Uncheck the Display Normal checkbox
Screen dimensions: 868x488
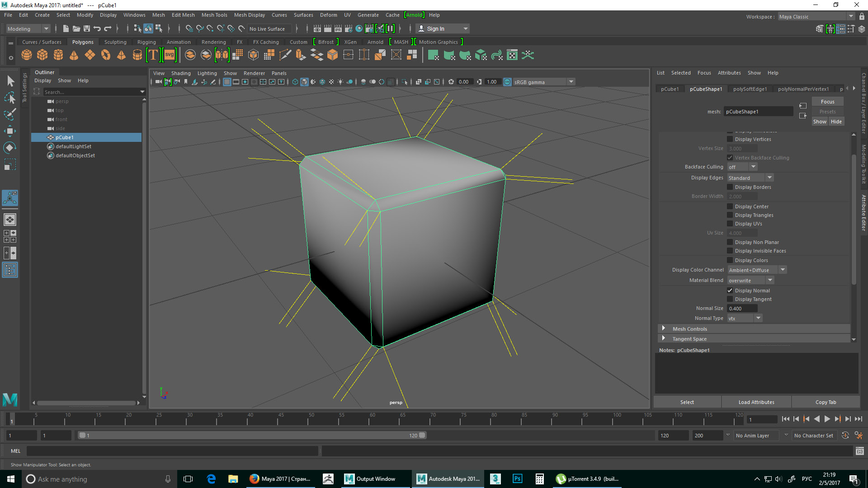pyautogui.click(x=730, y=291)
